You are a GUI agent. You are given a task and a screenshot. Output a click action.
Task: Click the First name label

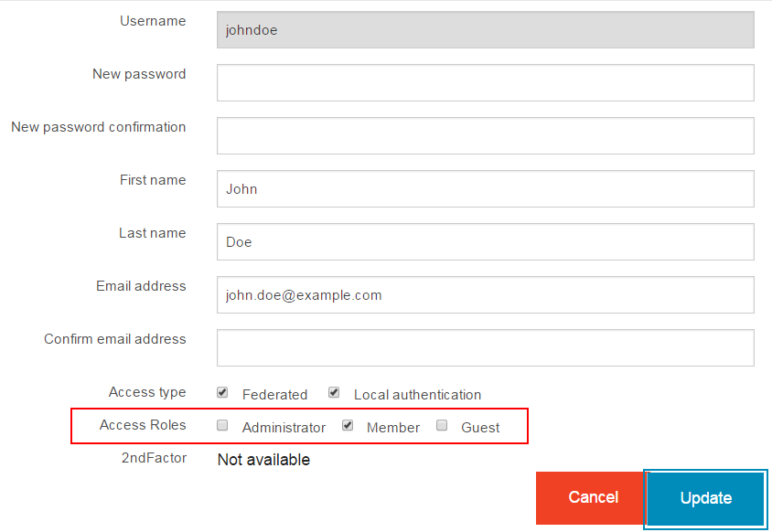tap(153, 180)
